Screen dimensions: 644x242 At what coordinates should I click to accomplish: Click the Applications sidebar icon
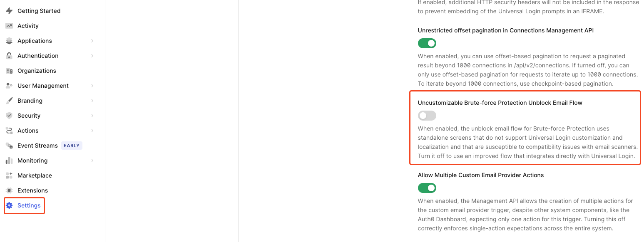(9, 40)
